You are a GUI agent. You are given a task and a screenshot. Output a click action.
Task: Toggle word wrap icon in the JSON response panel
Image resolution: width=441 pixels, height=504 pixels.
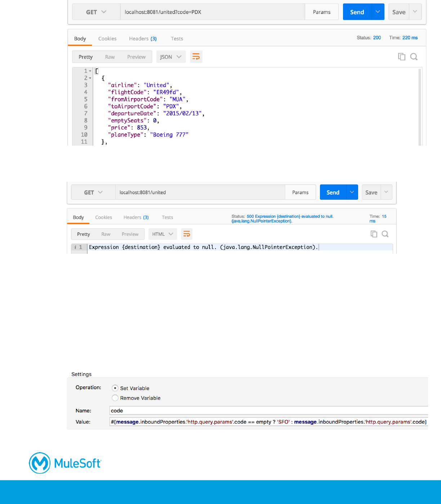196,57
